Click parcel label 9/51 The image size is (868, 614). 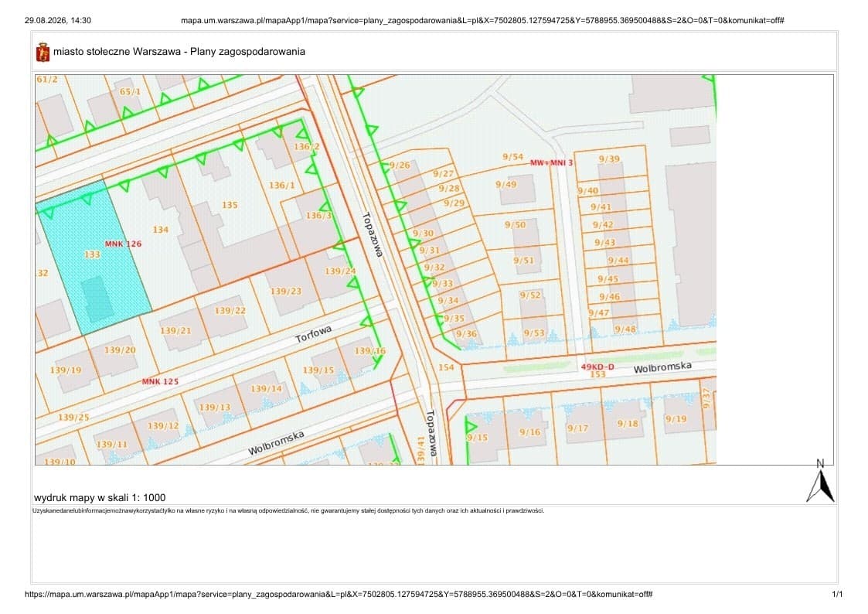click(524, 261)
